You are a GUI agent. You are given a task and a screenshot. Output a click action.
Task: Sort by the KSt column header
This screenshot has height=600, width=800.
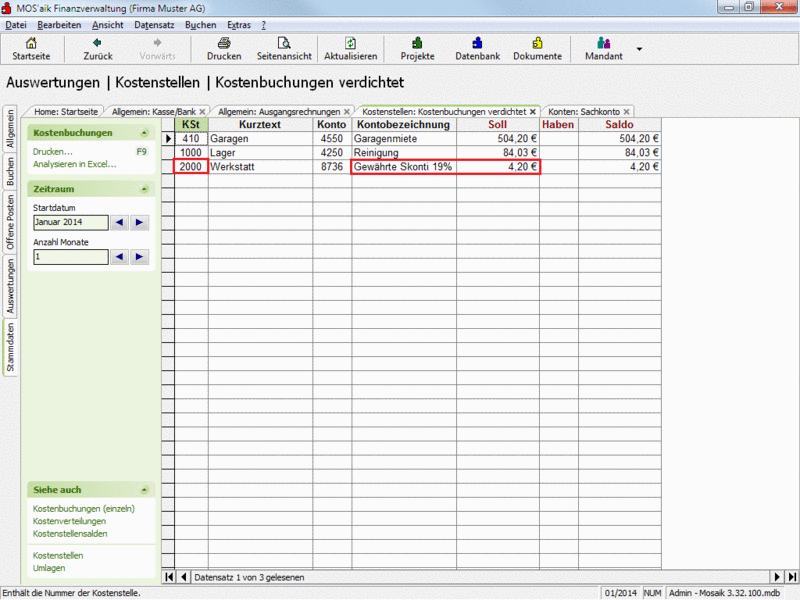click(191, 124)
